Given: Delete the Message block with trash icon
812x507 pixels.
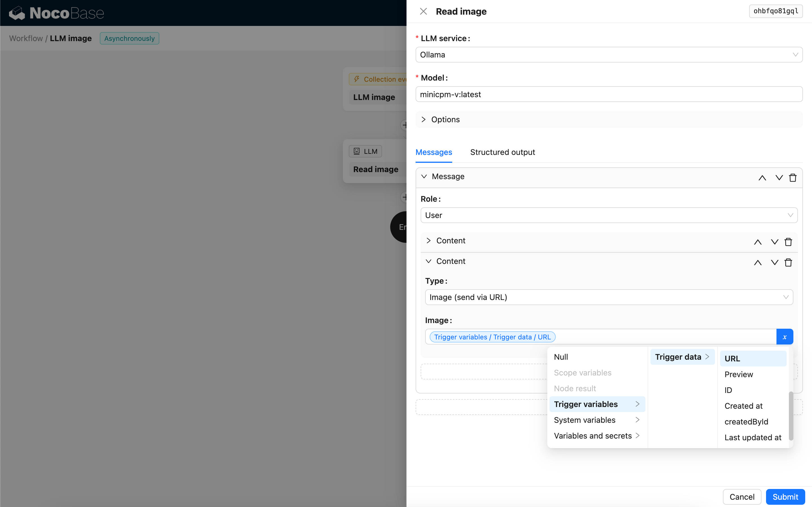Looking at the screenshot, I should click(793, 177).
